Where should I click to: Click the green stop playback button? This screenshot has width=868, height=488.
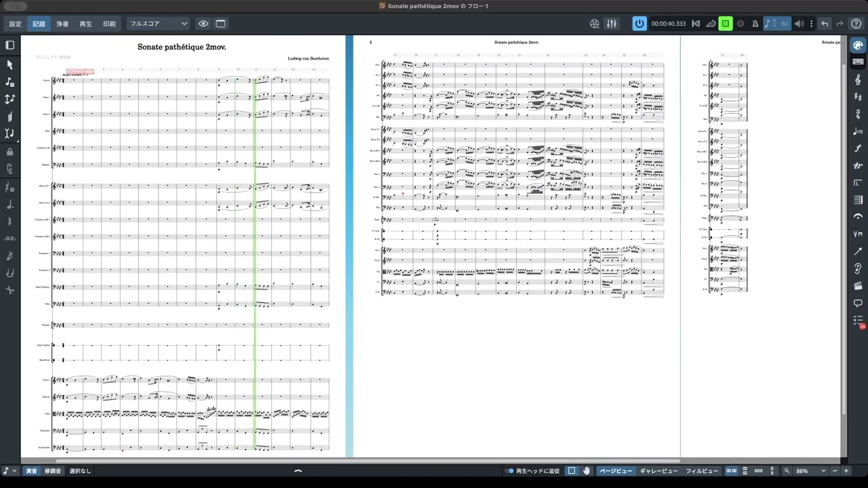pos(725,24)
